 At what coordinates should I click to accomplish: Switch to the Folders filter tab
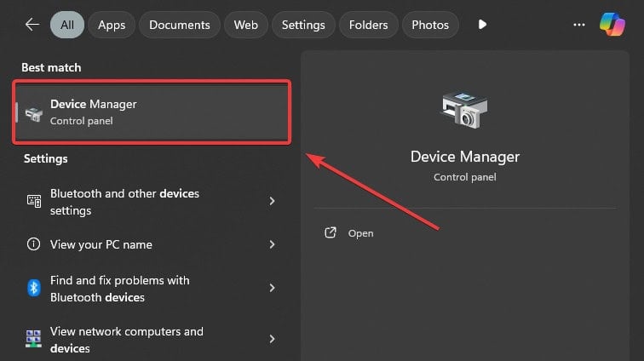(368, 25)
